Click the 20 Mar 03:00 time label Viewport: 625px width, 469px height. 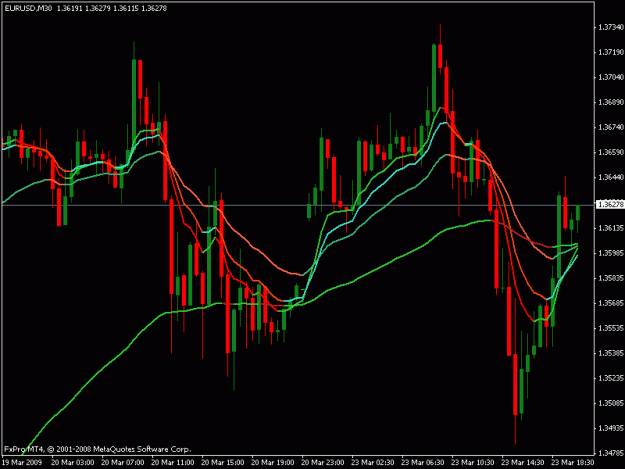click(x=73, y=463)
